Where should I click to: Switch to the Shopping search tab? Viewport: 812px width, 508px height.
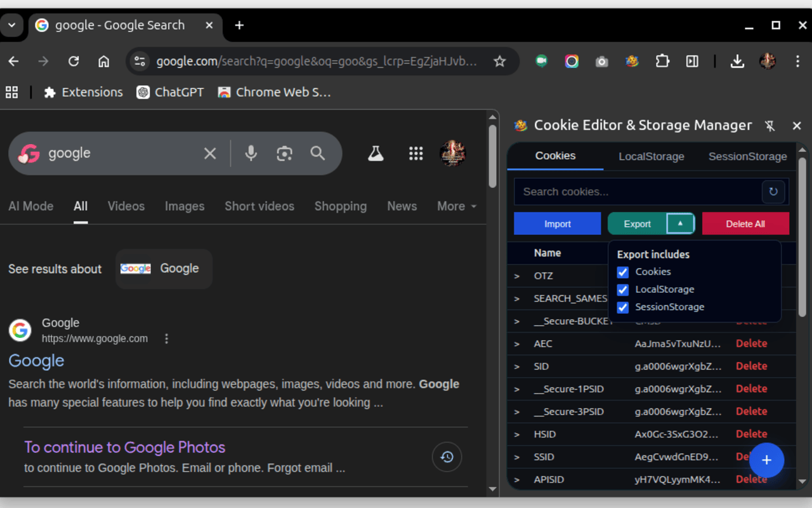point(341,206)
